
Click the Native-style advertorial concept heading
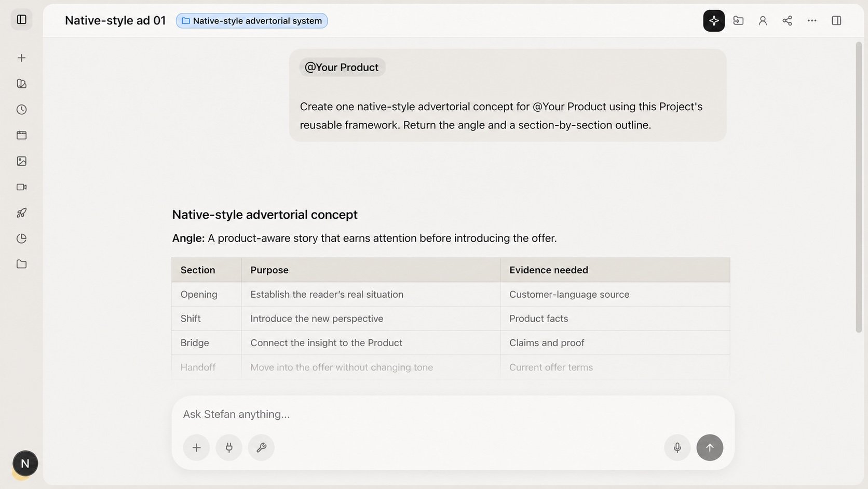[265, 215]
